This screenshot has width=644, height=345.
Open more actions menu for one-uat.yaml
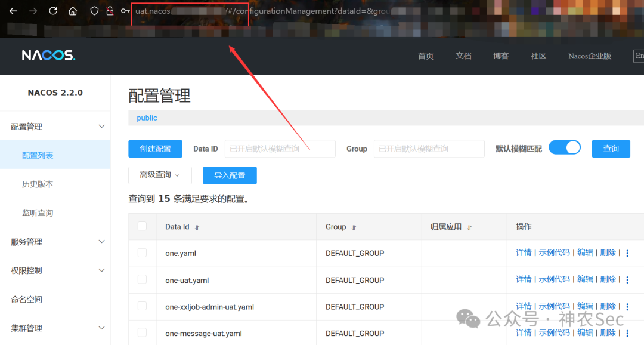click(x=627, y=280)
